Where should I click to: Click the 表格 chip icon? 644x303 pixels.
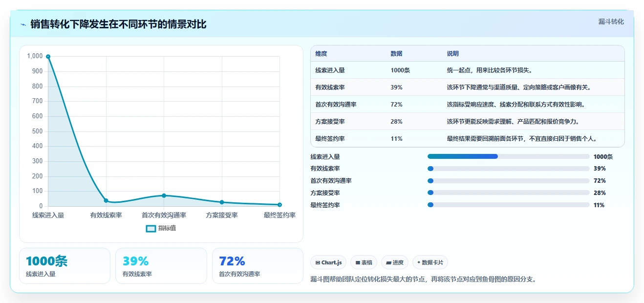point(358,263)
